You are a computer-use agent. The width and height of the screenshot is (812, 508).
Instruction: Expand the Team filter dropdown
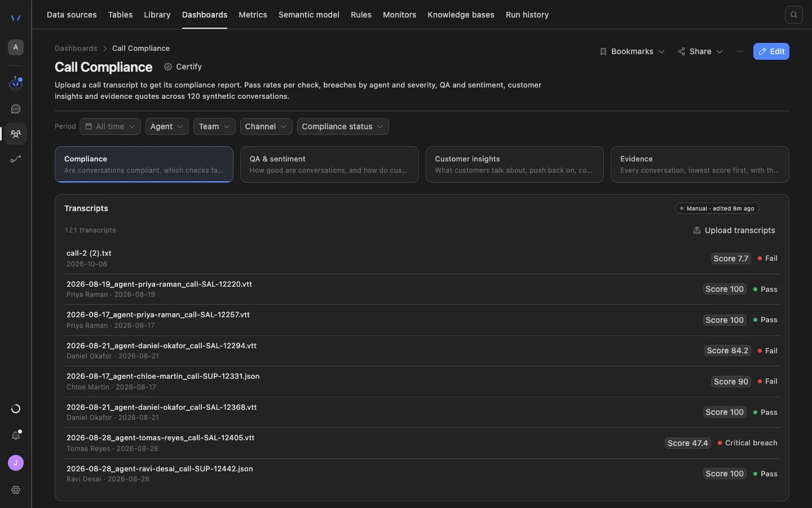(214, 126)
